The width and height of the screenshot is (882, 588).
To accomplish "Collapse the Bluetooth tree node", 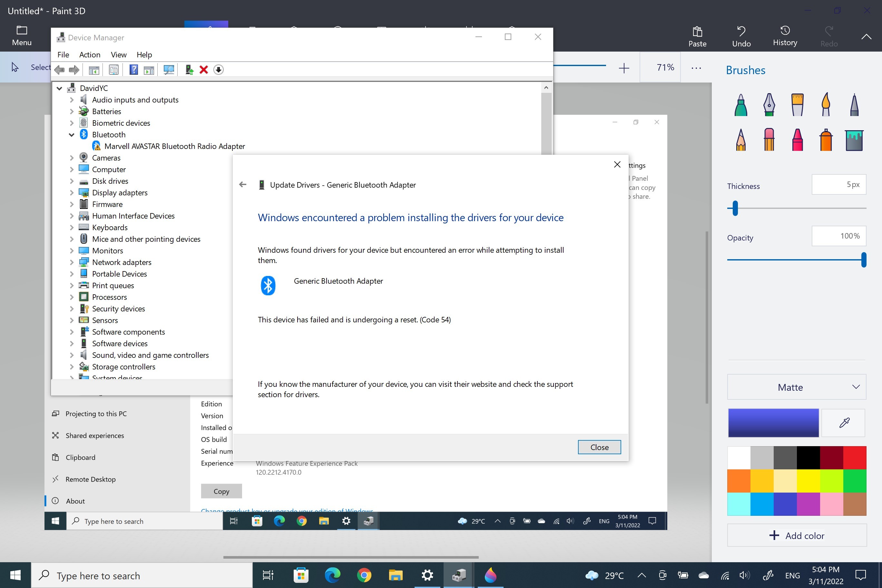I will click(x=71, y=135).
